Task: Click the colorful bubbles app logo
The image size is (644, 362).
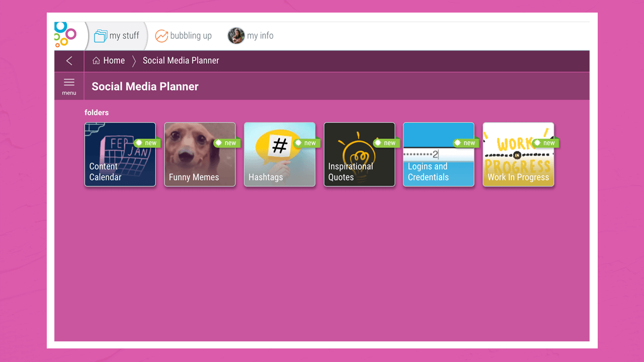Action: tap(65, 35)
